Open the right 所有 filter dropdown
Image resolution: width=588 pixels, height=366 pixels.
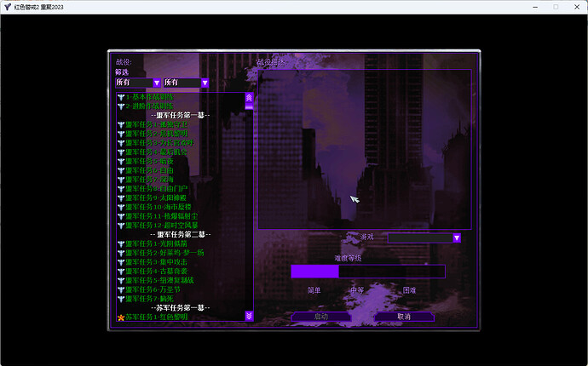coord(186,83)
